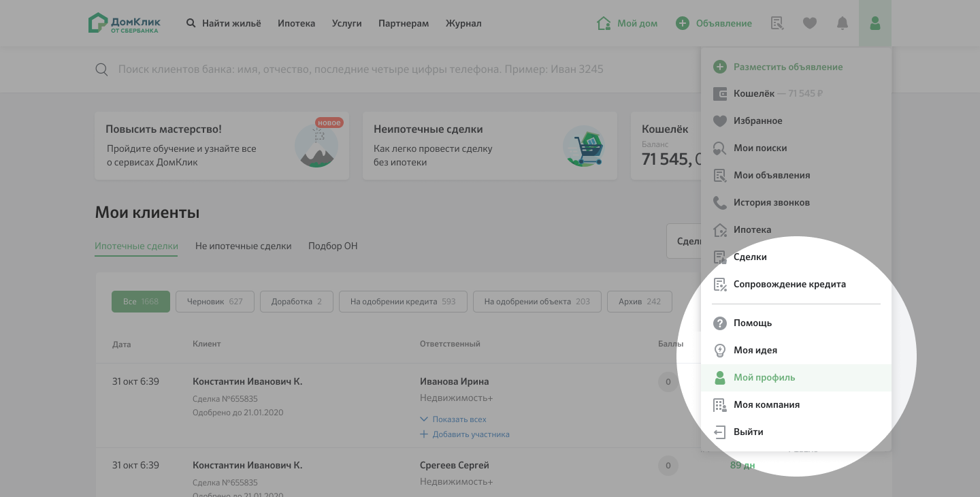Open Сопровождение кредита menu entry
The width and height of the screenshot is (980, 497).
pyautogui.click(x=796, y=285)
